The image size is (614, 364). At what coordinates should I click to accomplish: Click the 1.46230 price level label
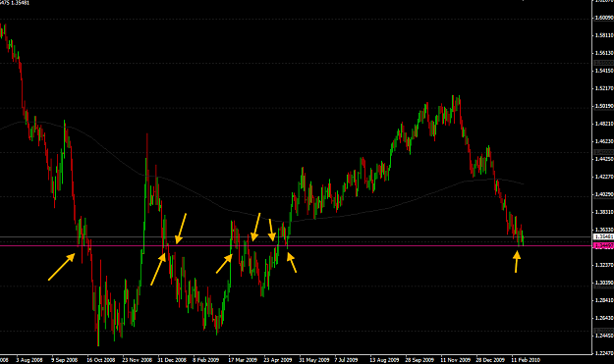tap(604, 141)
